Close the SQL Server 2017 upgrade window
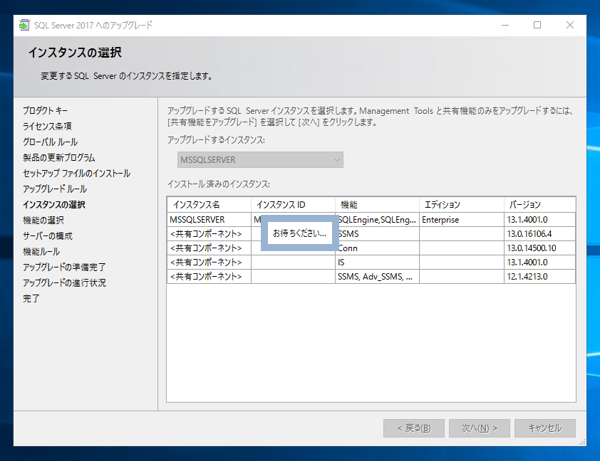 [x=570, y=25]
